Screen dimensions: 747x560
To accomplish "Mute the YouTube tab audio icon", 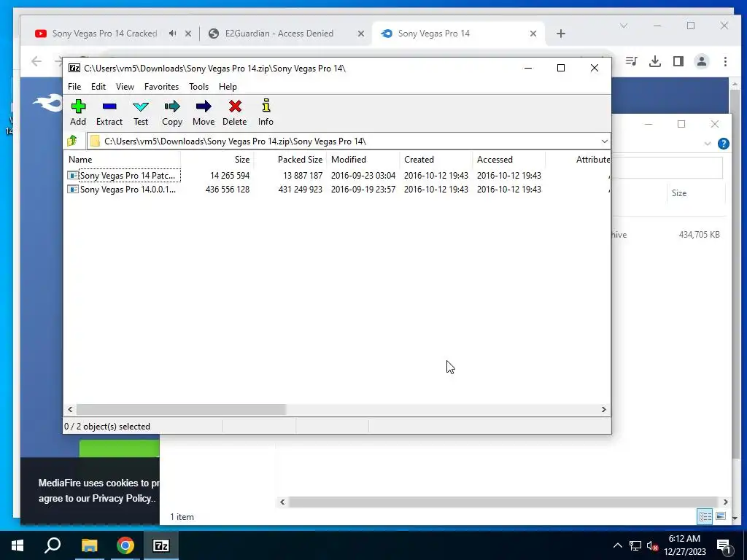I will pyautogui.click(x=172, y=34).
